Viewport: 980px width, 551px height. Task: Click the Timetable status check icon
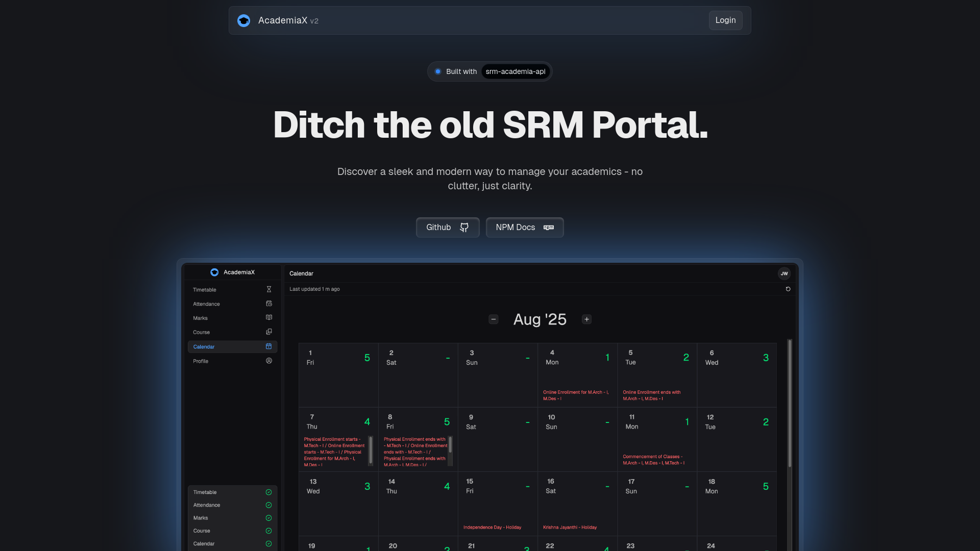pyautogui.click(x=268, y=492)
